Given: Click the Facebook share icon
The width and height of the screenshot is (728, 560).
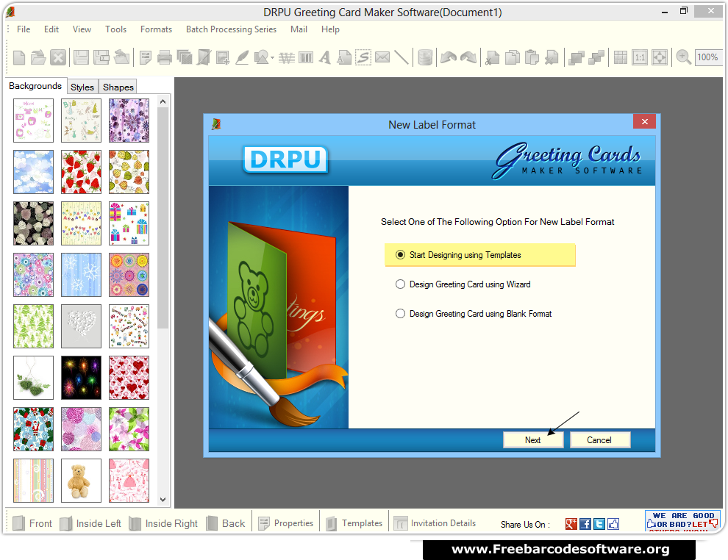Looking at the screenshot, I should click(585, 524).
